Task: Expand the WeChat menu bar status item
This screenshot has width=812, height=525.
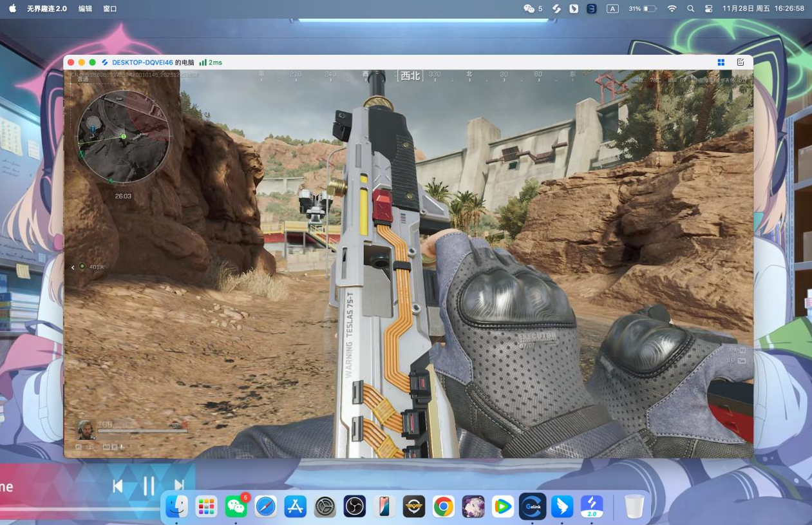Action: [x=533, y=8]
